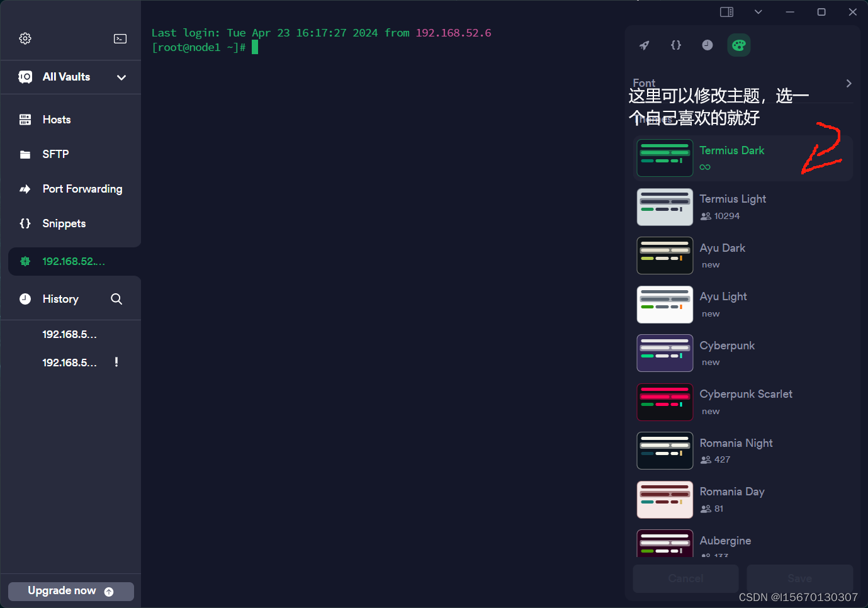Open the Settings gear in the sidebar
The width and height of the screenshot is (868, 608).
(25, 38)
